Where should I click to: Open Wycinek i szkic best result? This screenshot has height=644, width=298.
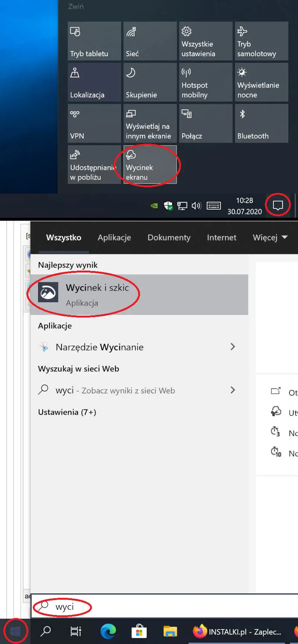(x=139, y=294)
